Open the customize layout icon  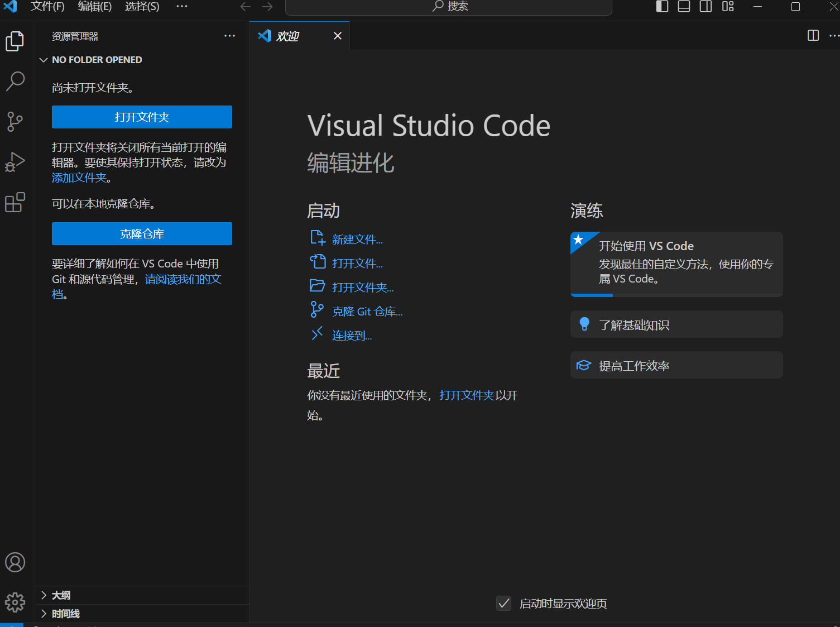pos(728,7)
